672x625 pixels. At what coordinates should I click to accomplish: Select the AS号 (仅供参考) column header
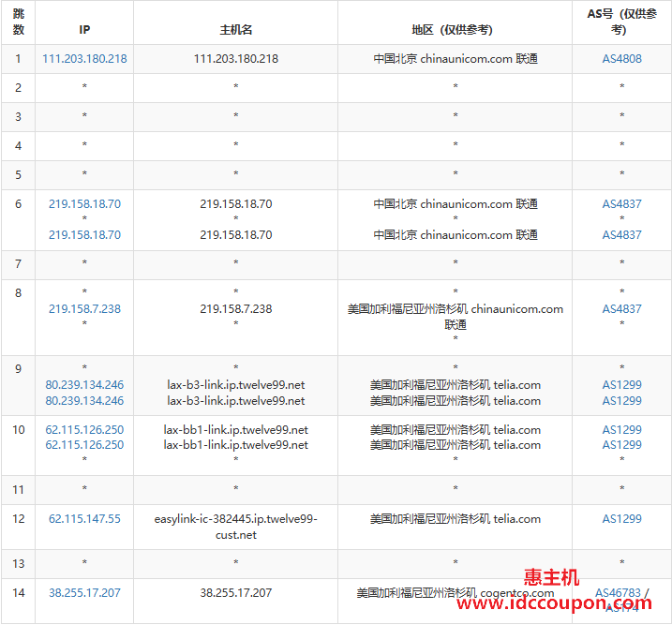click(621, 22)
